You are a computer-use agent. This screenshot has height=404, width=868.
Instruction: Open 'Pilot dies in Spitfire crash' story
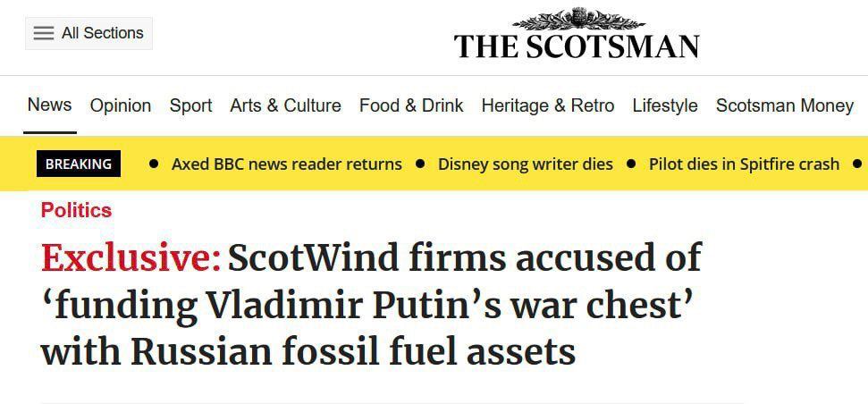tap(744, 164)
